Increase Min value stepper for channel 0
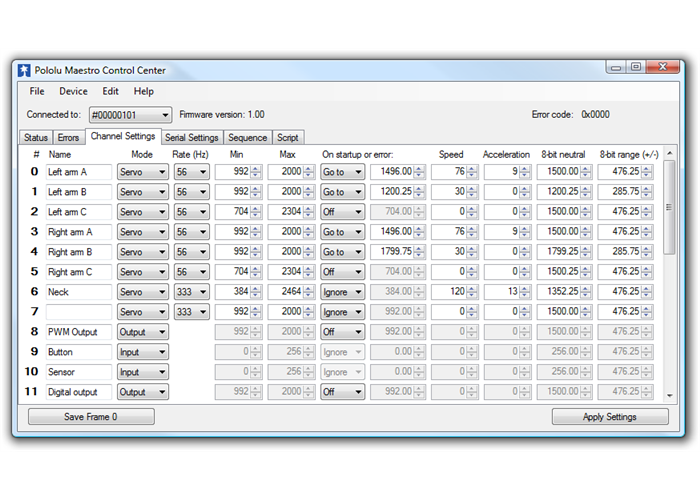The width and height of the screenshot is (700, 500). [x=256, y=169]
